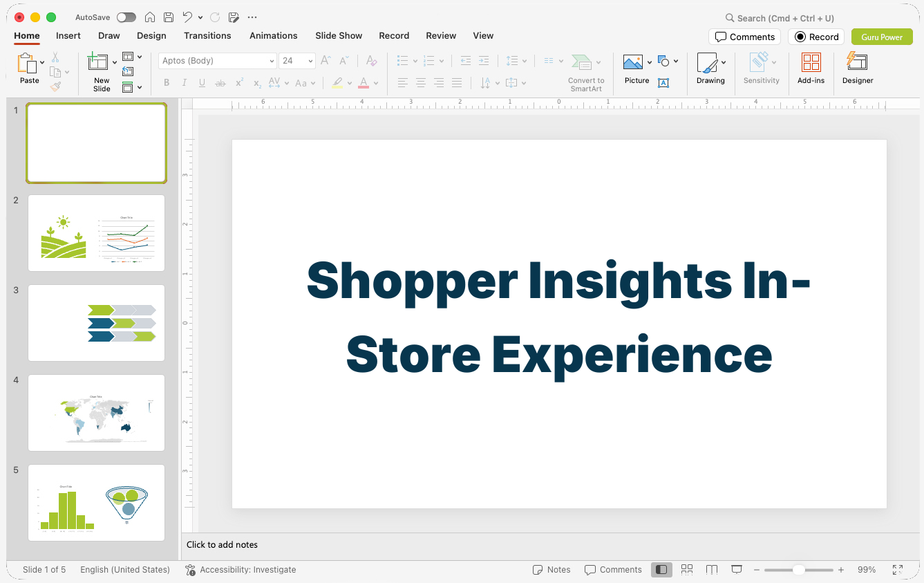Switch to the Design tab
924x583 pixels.
click(x=151, y=36)
